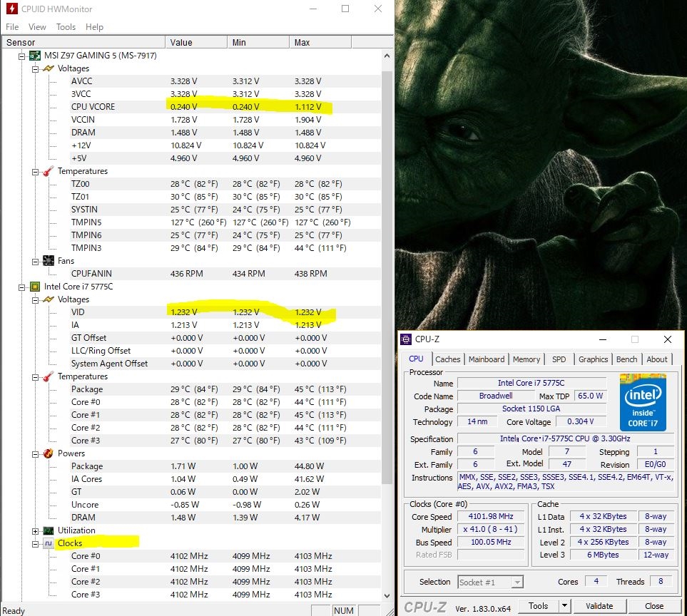Switch to the Caches tab in CPU-Z
The height and width of the screenshot is (616, 687).
(448, 359)
